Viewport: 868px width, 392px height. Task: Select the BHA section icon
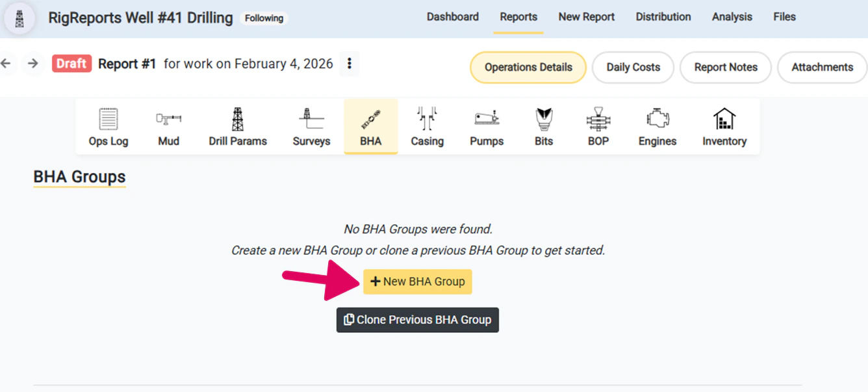pyautogui.click(x=370, y=125)
